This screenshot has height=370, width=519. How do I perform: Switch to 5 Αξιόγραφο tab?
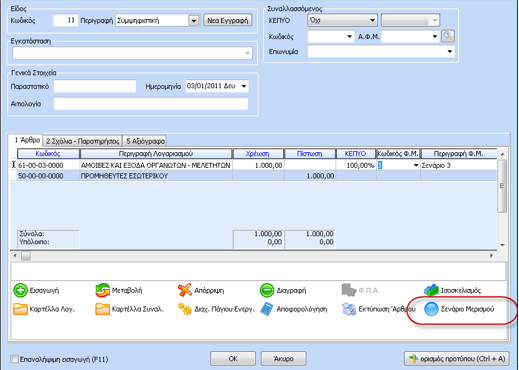coord(145,141)
